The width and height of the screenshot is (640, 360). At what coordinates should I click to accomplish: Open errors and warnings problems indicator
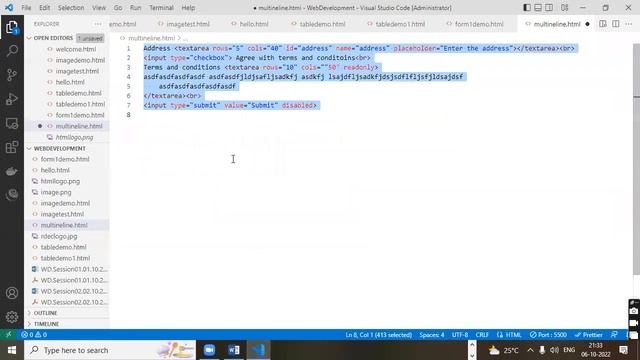34,335
